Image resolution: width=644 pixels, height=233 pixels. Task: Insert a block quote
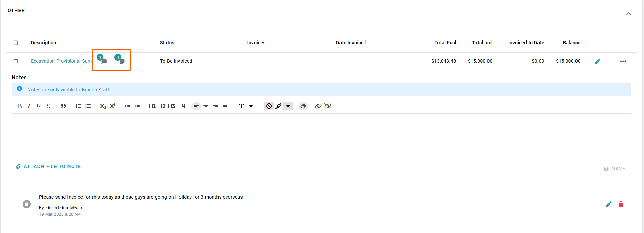pos(63,106)
